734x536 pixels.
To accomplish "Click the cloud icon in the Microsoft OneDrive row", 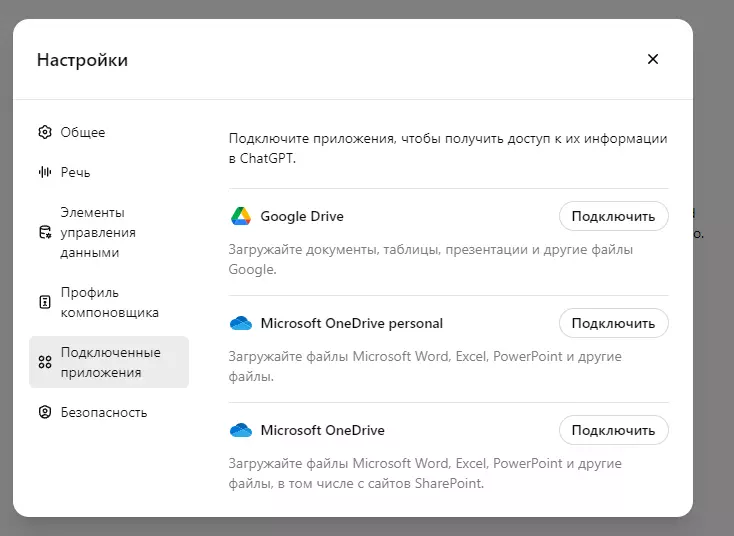I will coord(241,430).
